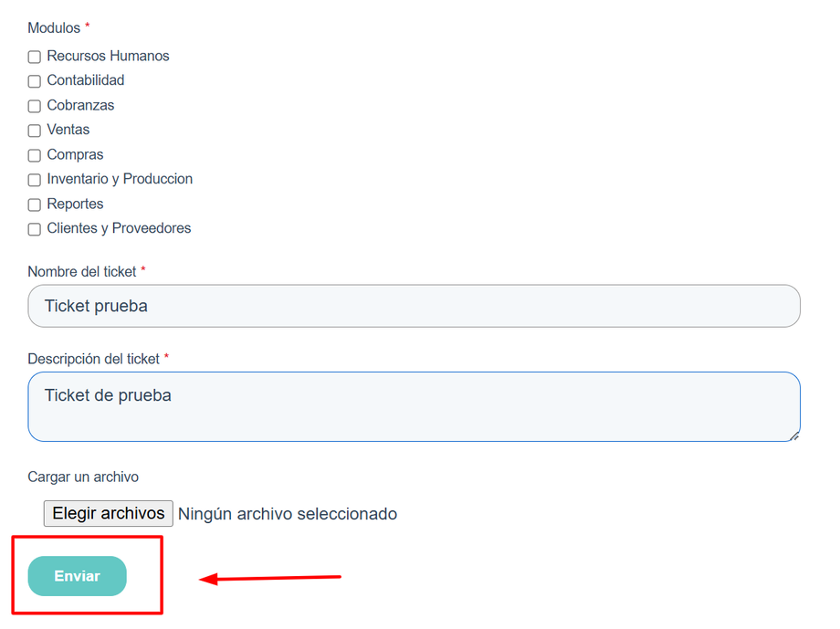Click the 'Modulos' field label
840x629 pixels.
click(x=54, y=28)
